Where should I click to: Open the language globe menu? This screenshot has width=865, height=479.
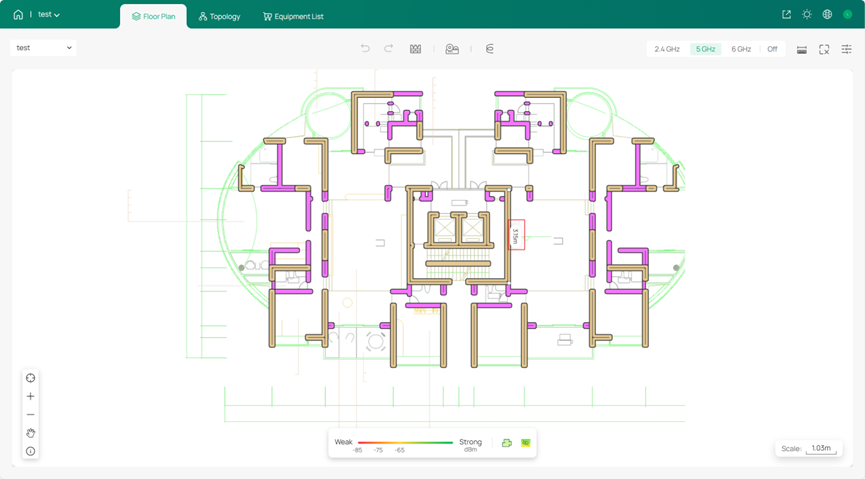827,15
